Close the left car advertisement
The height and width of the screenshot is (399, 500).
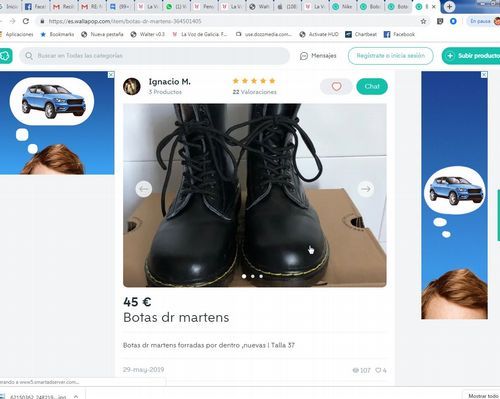coord(111,75)
